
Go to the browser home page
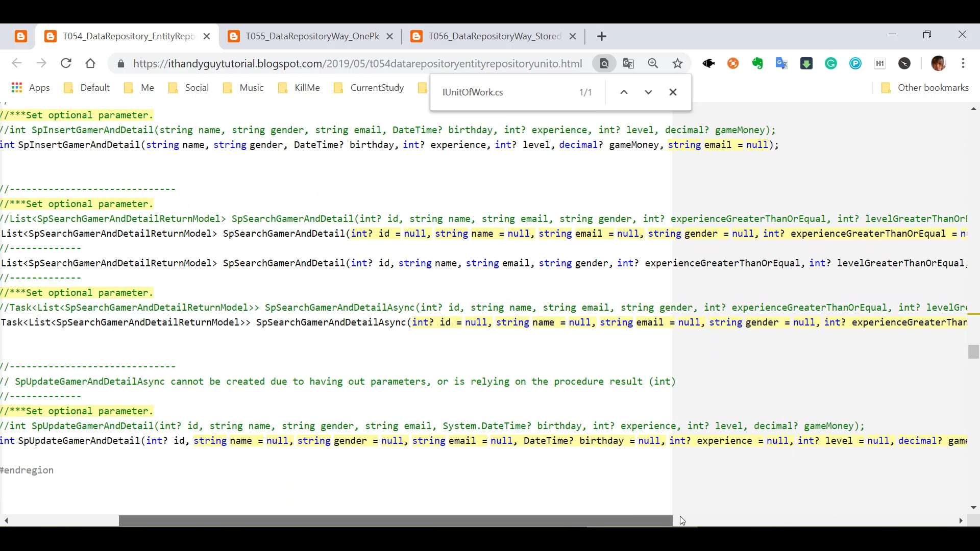90,63
